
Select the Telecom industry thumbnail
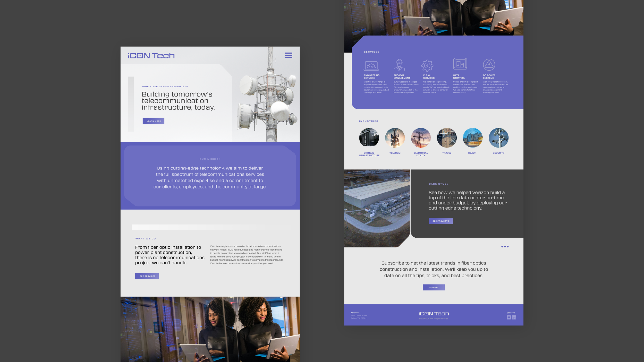tap(395, 138)
